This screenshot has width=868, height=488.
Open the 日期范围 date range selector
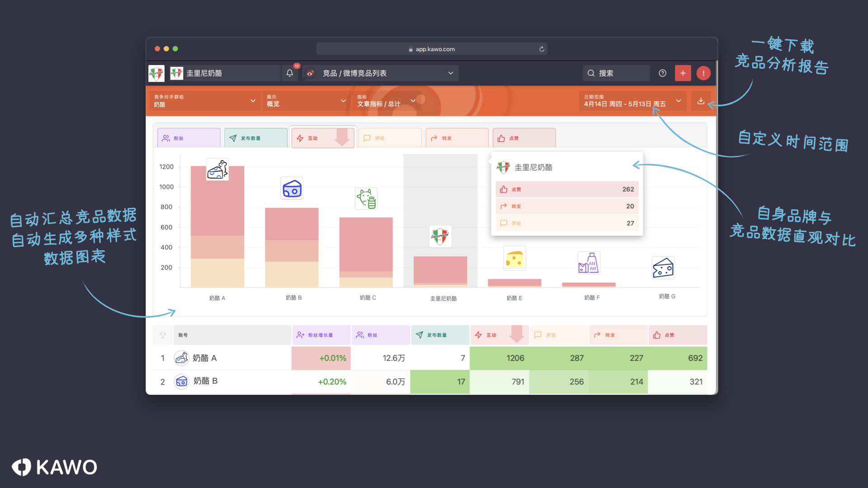point(632,101)
